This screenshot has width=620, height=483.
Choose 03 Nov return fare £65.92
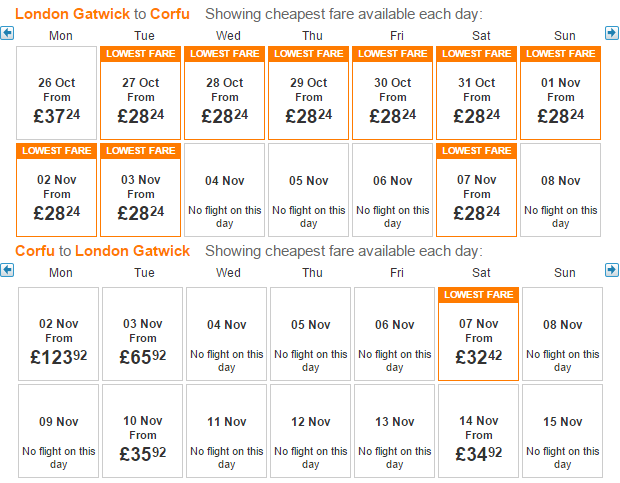[x=142, y=334]
